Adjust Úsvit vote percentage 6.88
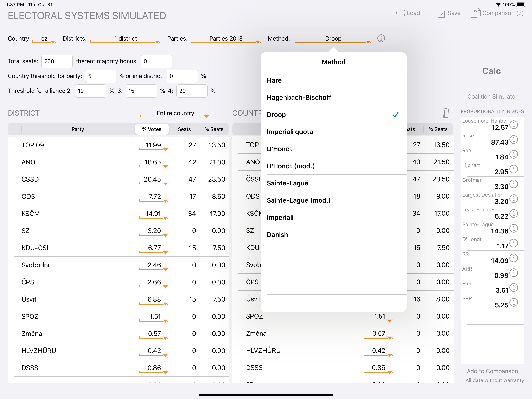The width and height of the screenshot is (532, 399). [154, 300]
